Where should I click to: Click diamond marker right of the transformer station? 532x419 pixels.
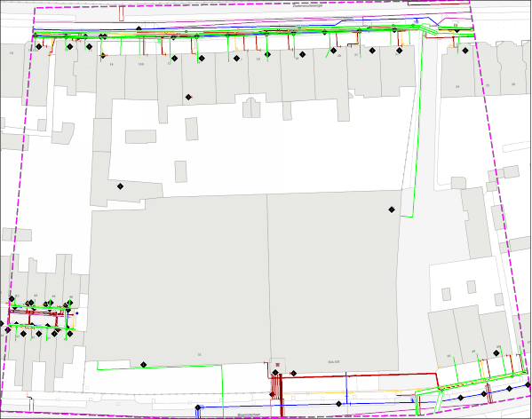tap(293, 373)
